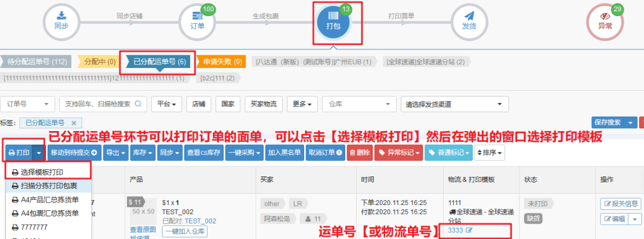Open tracking number 3333 link

point(456,230)
